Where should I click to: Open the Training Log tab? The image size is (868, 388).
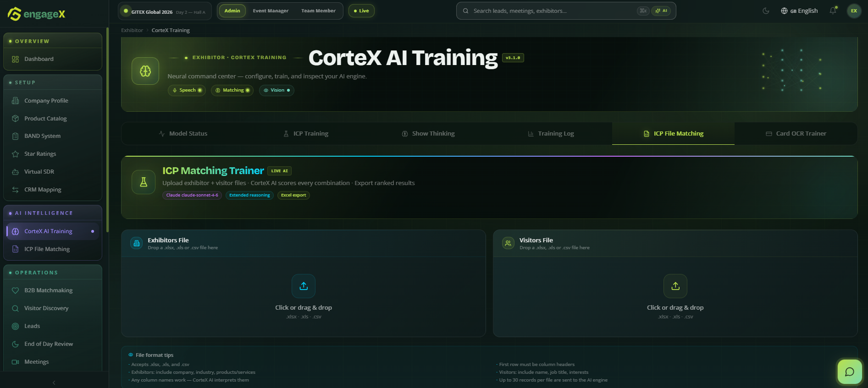[551, 134]
